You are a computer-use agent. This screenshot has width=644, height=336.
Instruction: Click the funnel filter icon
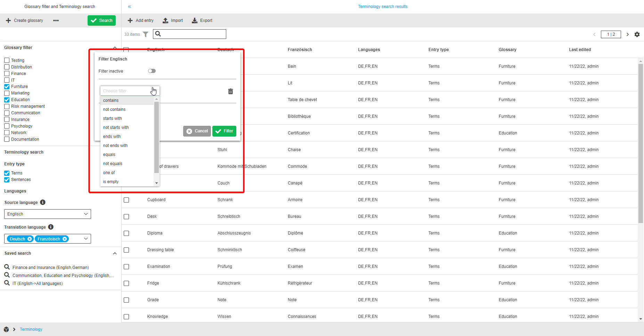[x=146, y=34]
